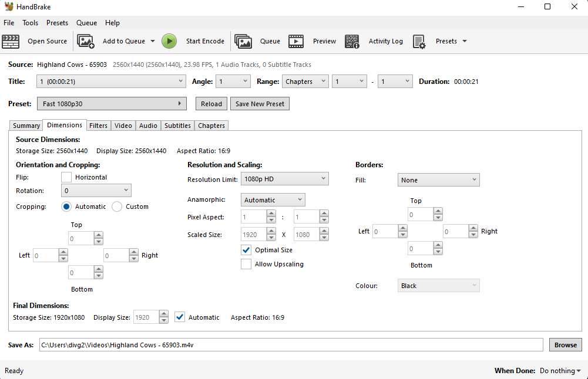Open the Anamorphic dropdown
The width and height of the screenshot is (588, 379).
click(273, 200)
